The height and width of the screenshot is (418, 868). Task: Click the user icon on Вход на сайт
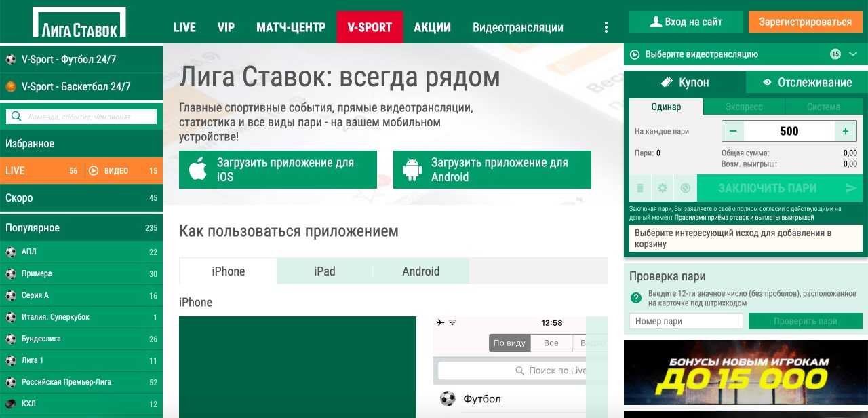tap(655, 22)
